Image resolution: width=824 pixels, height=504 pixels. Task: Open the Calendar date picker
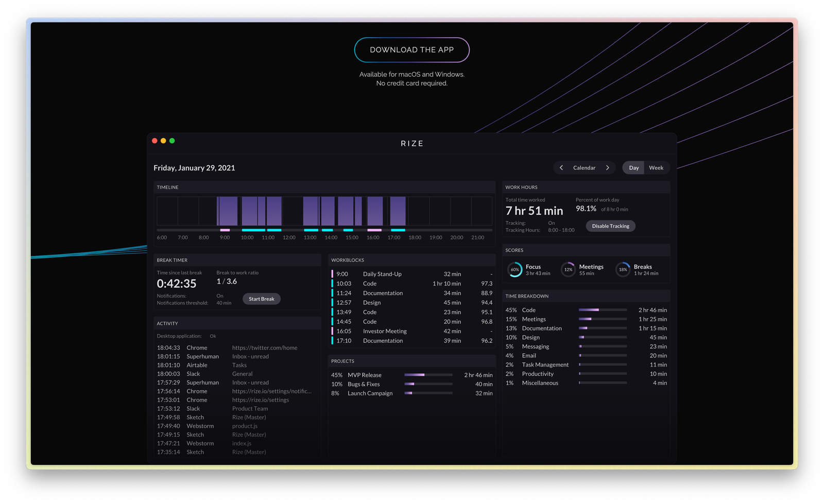click(x=584, y=167)
